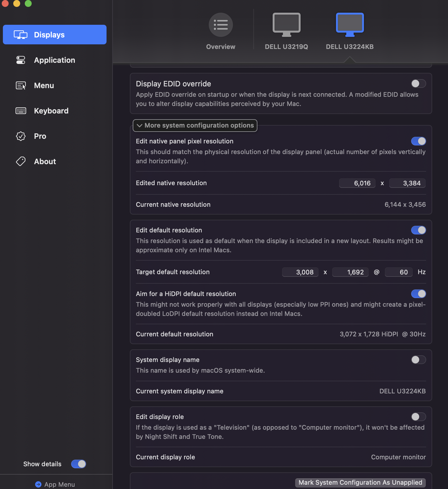Screen dimensions: 448x489
Task: Click the Displays sidebar icon
Action: [20, 35]
